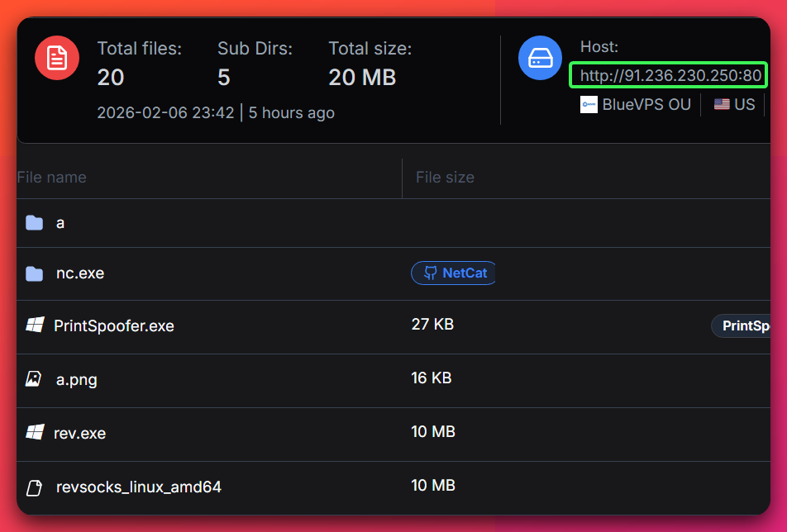Screen dimensions: 787x532
Task: Open the host URL http://91.236.230.250:80
Action: [x=670, y=76]
